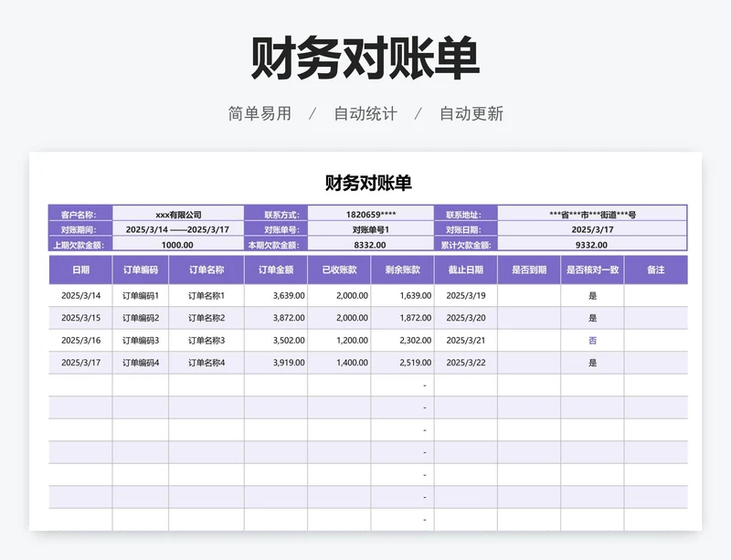Click the 自动统计 subtitle text
This screenshot has height=560, width=731.
click(x=365, y=114)
